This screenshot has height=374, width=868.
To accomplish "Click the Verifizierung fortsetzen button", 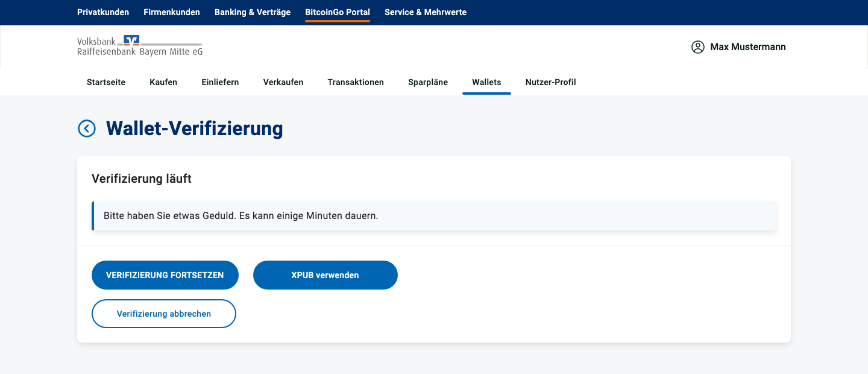I will click(165, 275).
